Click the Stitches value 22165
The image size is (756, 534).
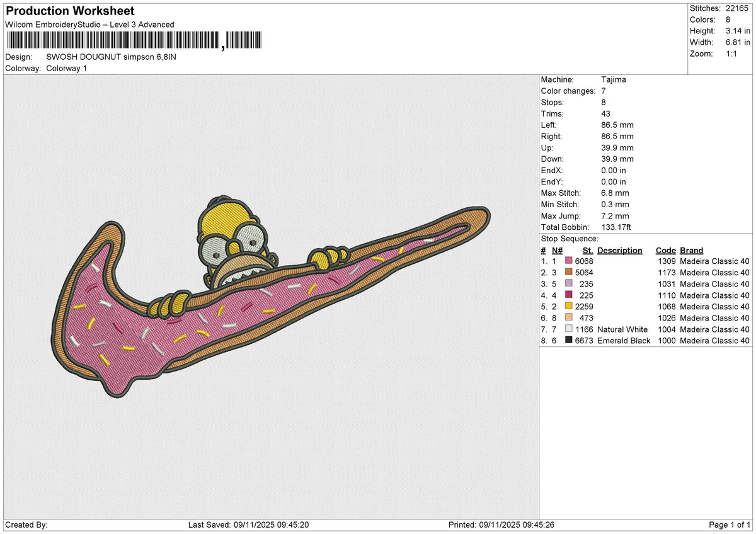click(737, 8)
